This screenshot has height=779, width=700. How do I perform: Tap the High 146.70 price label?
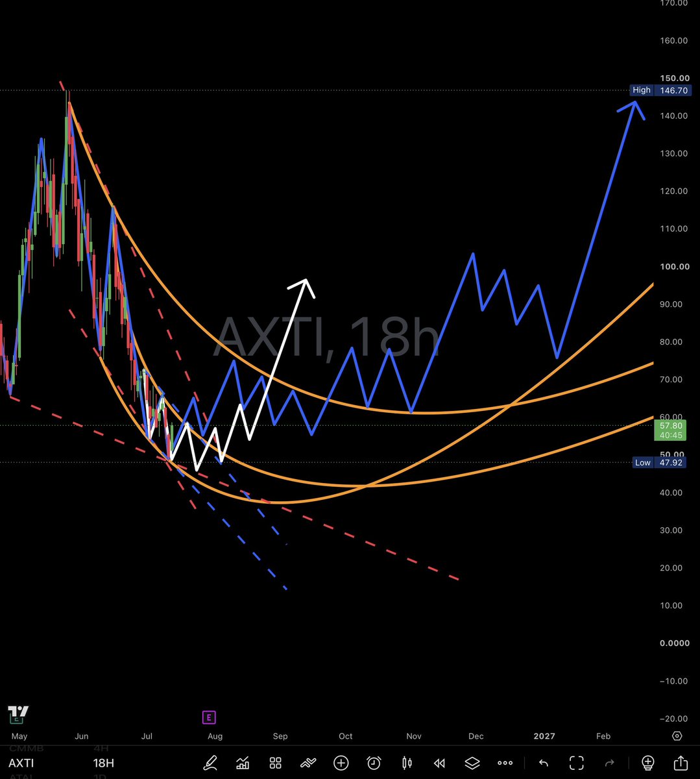click(659, 90)
